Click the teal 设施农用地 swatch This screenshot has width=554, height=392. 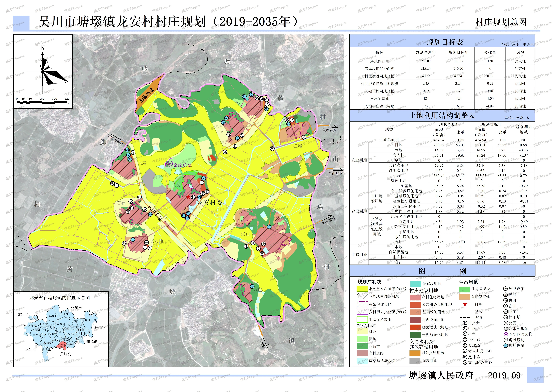click(416, 284)
